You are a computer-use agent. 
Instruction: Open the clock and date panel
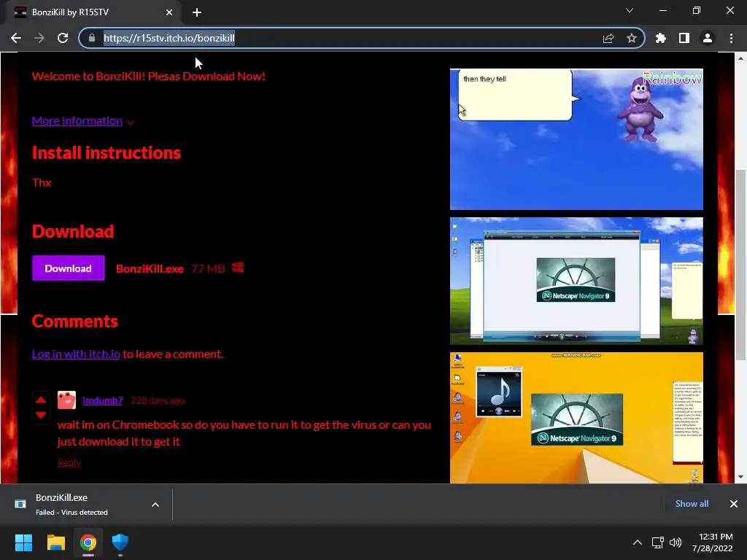pos(712,542)
